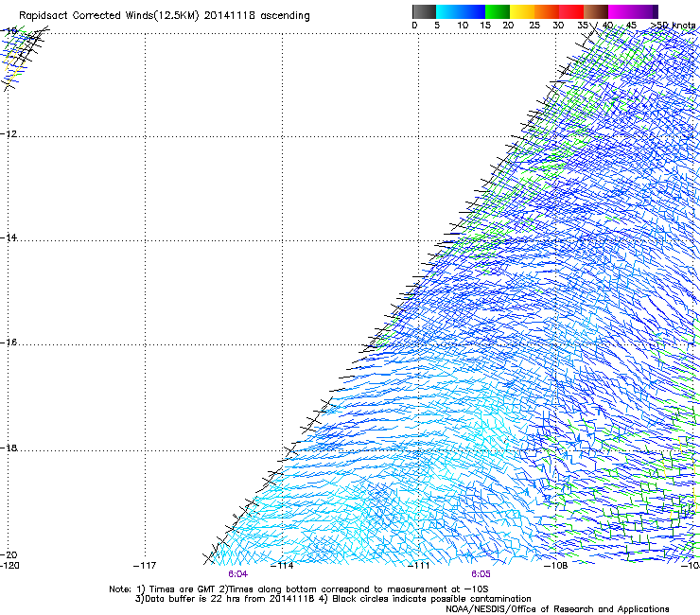Click the legend label "20"

pyautogui.click(x=508, y=26)
